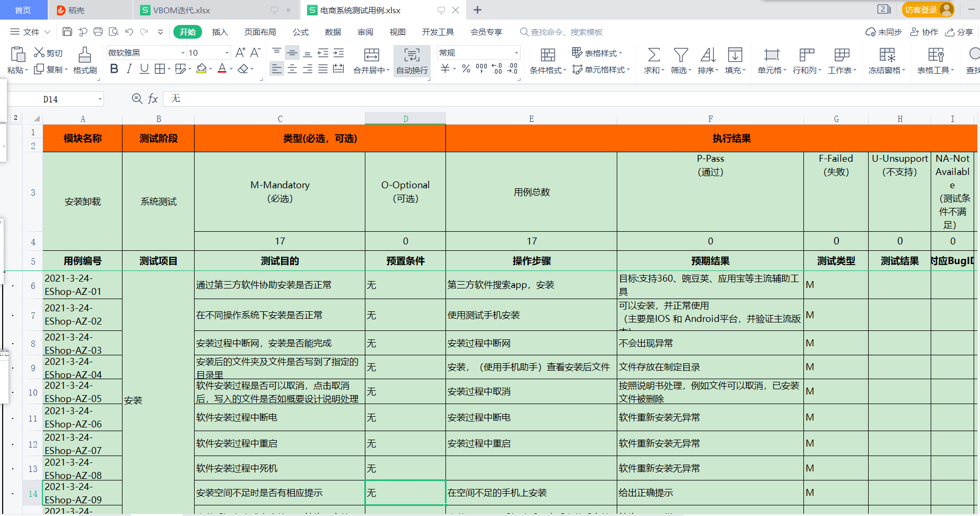Click the zoom magnifier beside fx

point(137,99)
